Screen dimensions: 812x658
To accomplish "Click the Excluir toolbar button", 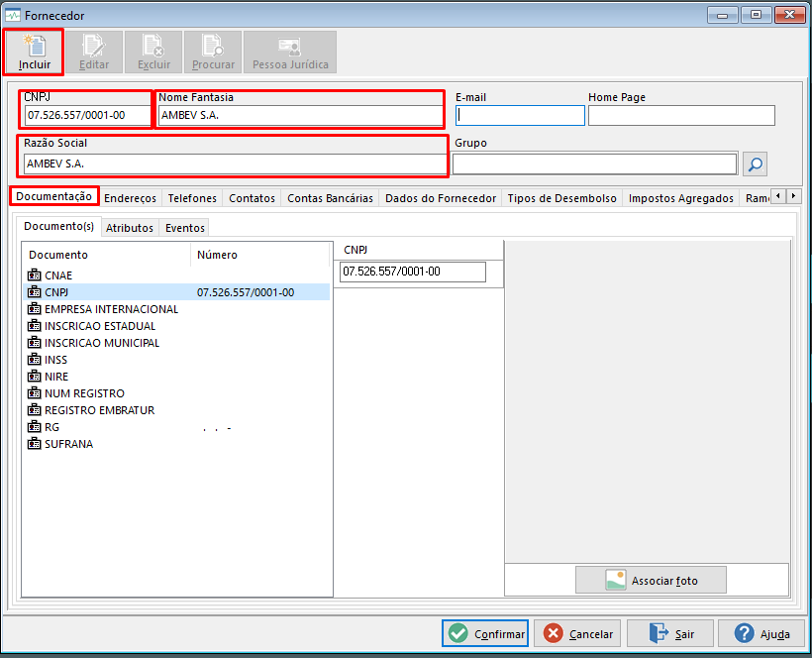I will 153,52.
